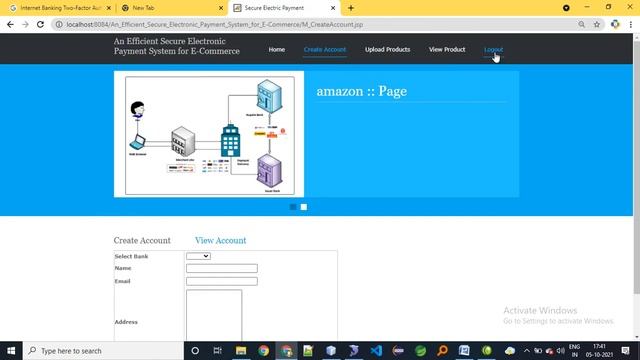Open the site information icon in address bar
Image resolution: width=640 pixels, height=360 pixels.
coord(59,24)
